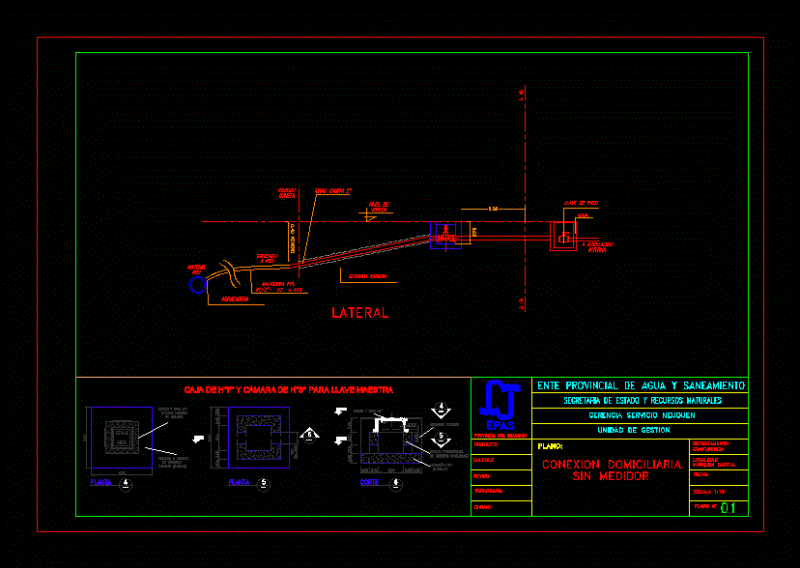Viewport: 800px width, 568px height.
Task: Click the downward triangle marker numbered 4
Action: tap(441, 411)
